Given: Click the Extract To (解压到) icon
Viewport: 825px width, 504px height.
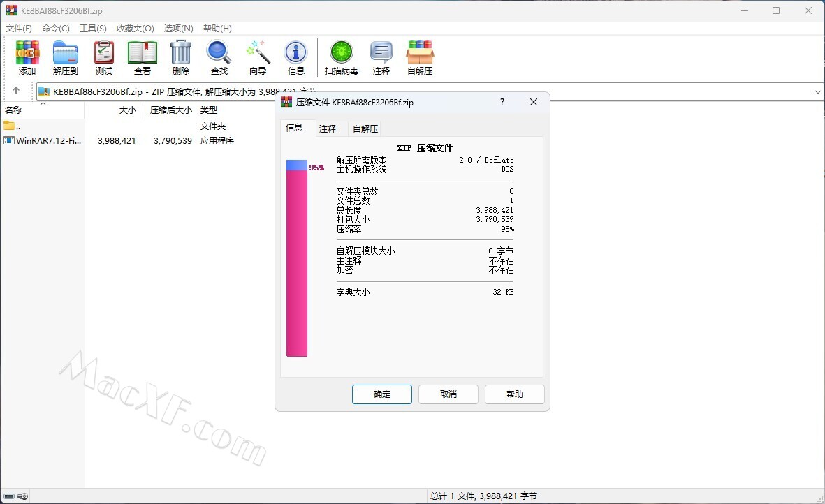Looking at the screenshot, I should pos(65,52).
